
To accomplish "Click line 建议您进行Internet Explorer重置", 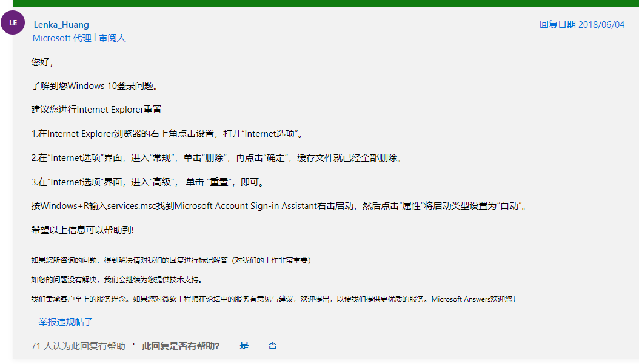I will coord(96,110).
